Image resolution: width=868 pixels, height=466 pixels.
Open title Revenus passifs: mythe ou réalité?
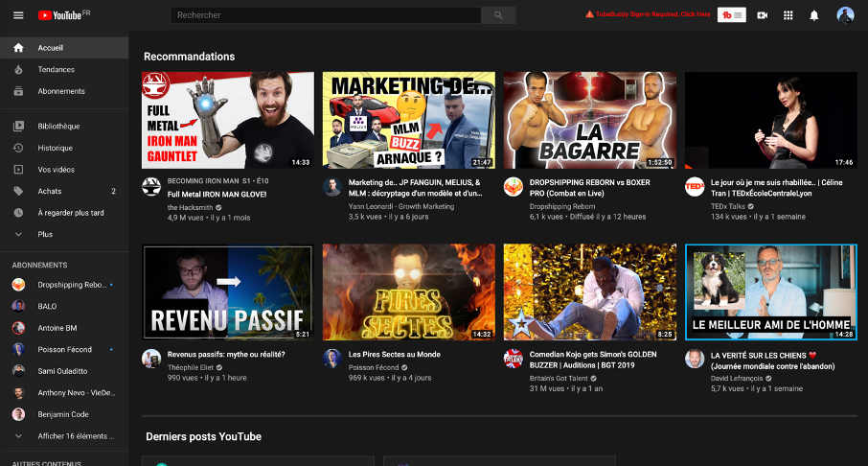coord(226,354)
